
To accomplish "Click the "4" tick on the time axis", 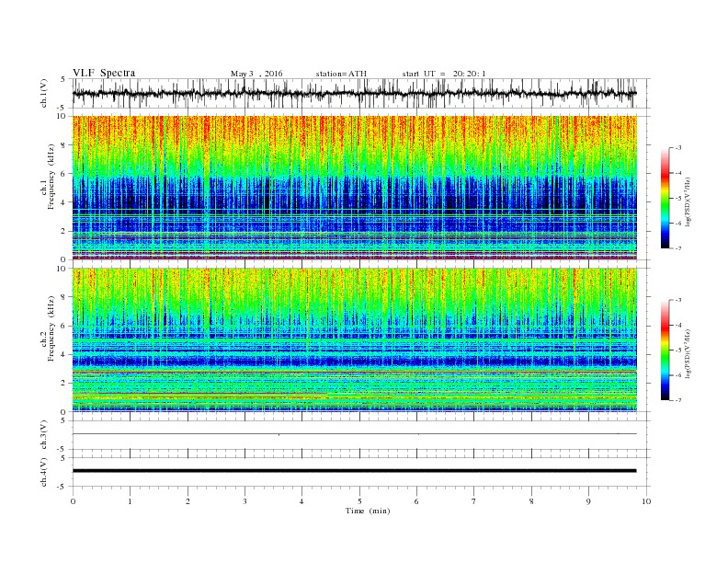I will (301, 501).
